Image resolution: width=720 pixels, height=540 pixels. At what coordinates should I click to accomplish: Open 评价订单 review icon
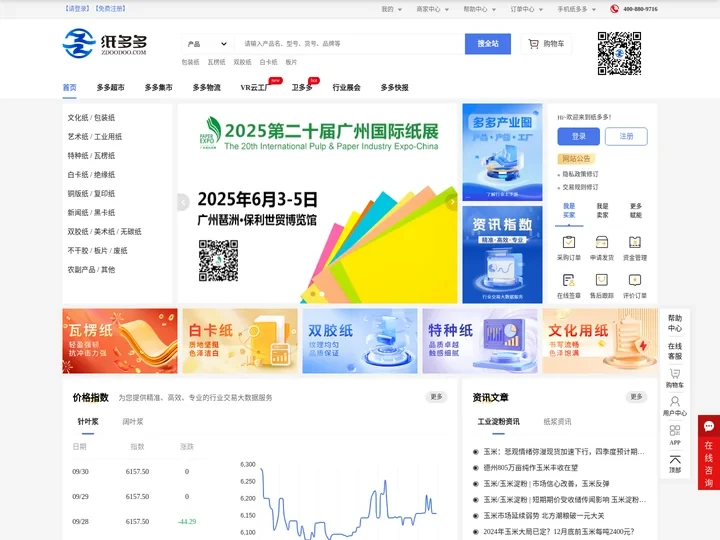[635, 280]
